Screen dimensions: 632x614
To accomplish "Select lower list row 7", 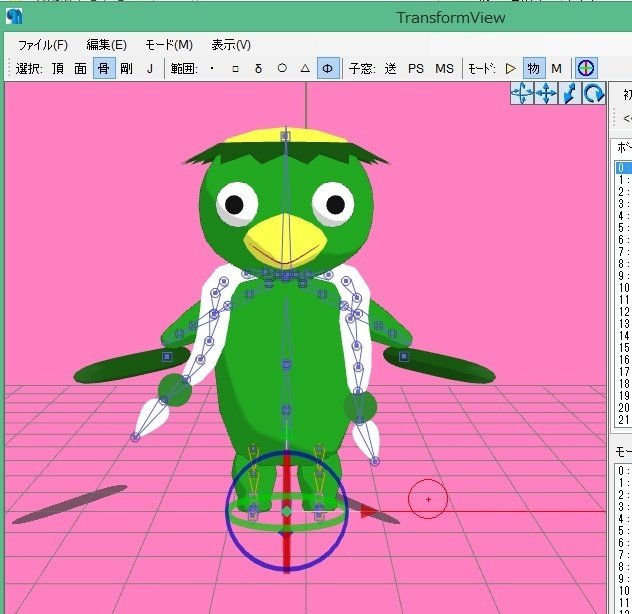I will (624, 555).
